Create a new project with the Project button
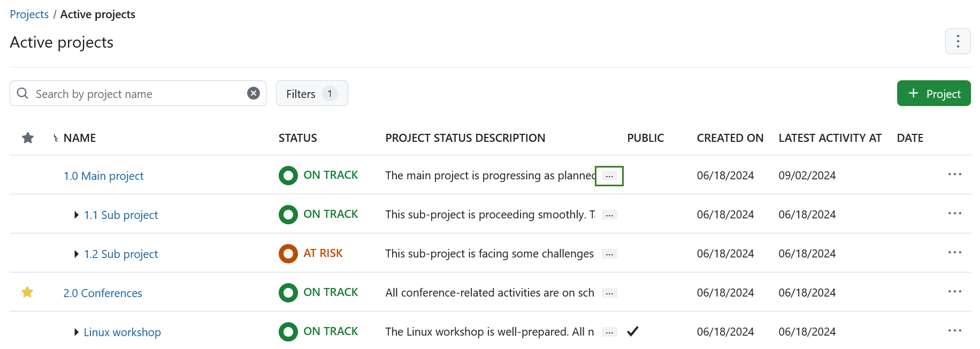Image resolution: width=980 pixels, height=349 pixels. click(x=933, y=93)
